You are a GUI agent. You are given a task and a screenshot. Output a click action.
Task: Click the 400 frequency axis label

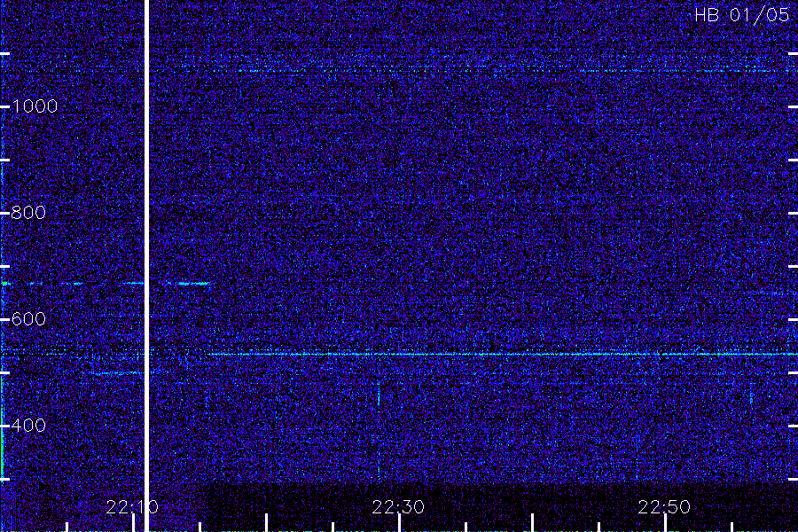(x=28, y=426)
